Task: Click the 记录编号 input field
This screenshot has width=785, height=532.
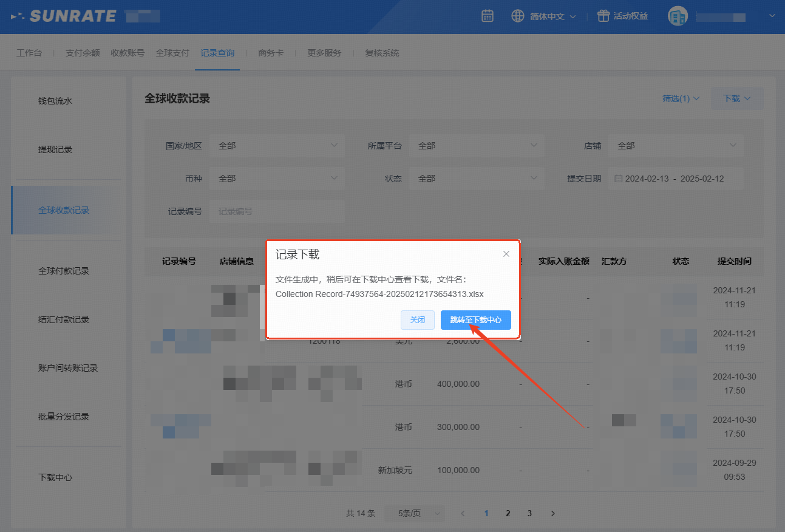Action: tap(277, 211)
